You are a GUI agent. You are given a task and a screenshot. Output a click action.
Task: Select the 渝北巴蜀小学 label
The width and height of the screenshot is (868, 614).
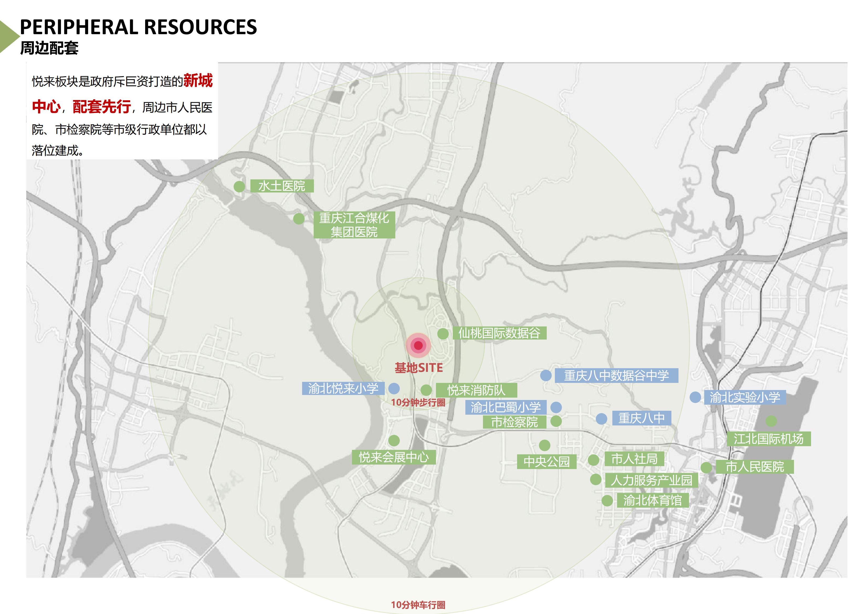[x=506, y=407]
